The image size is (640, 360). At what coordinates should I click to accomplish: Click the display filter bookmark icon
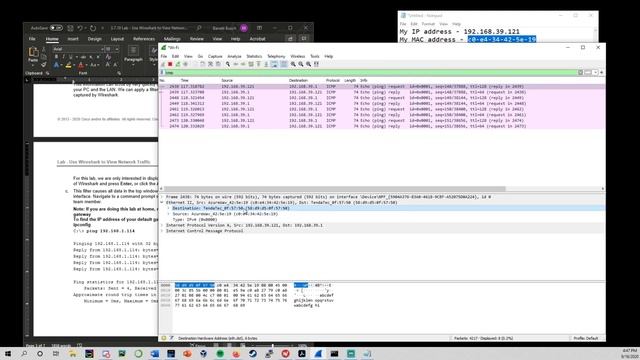[162, 72]
